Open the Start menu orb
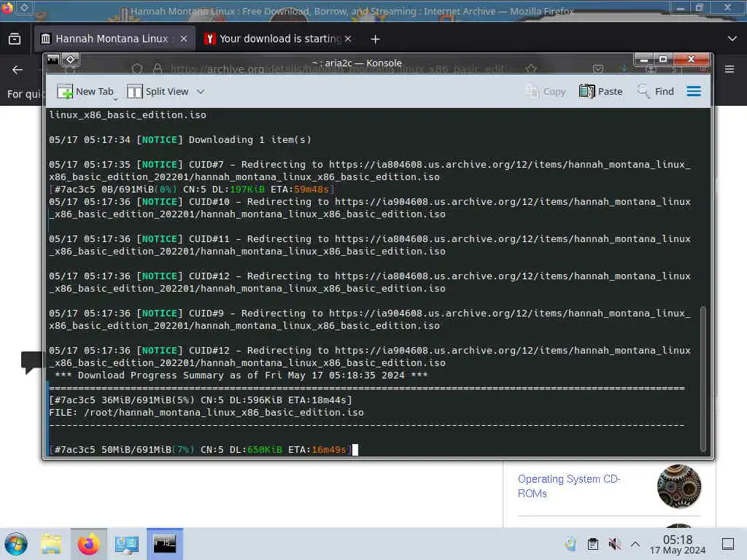The height and width of the screenshot is (560, 747). pos(16,544)
